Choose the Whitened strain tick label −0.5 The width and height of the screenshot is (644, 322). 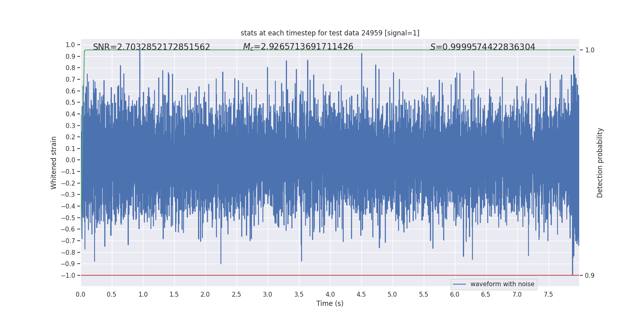(x=68, y=218)
